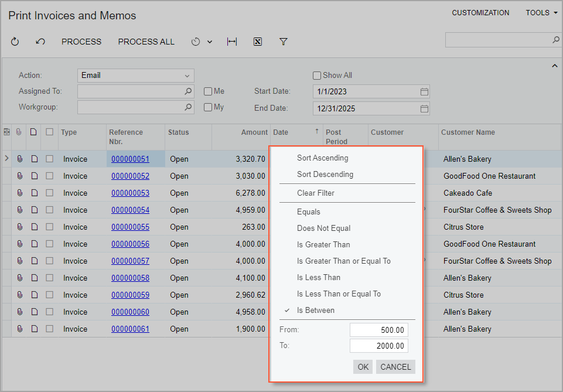
Task: Enable the Show All checkbox
Action: pos(317,76)
